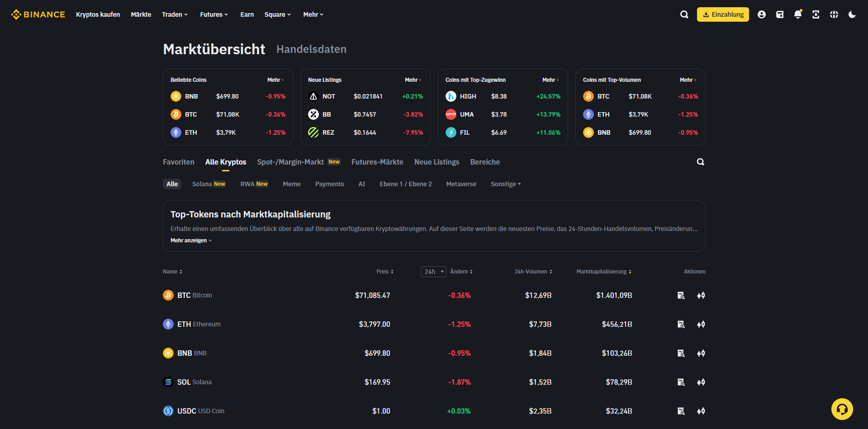Open the search icon in top navigation
This screenshot has width=868, height=429.
pos(684,14)
